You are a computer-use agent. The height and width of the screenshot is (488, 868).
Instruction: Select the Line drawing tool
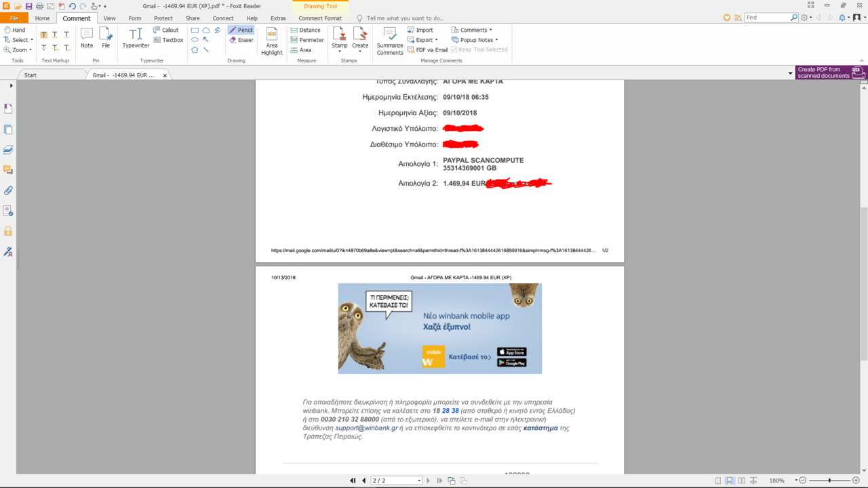pos(206,49)
